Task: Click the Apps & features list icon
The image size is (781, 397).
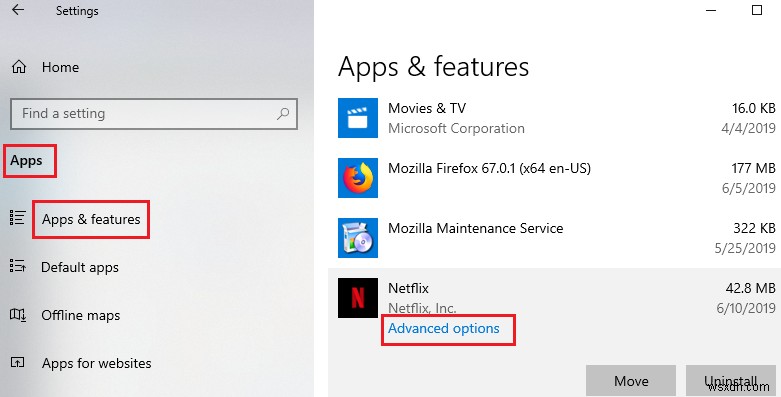Action: pos(17,218)
